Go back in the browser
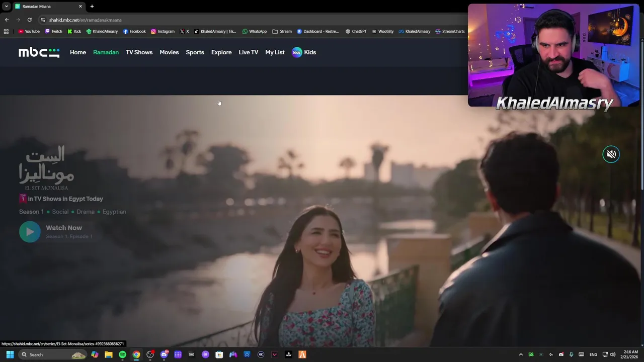The height and width of the screenshot is (362, 644). (x=7, y=20)
